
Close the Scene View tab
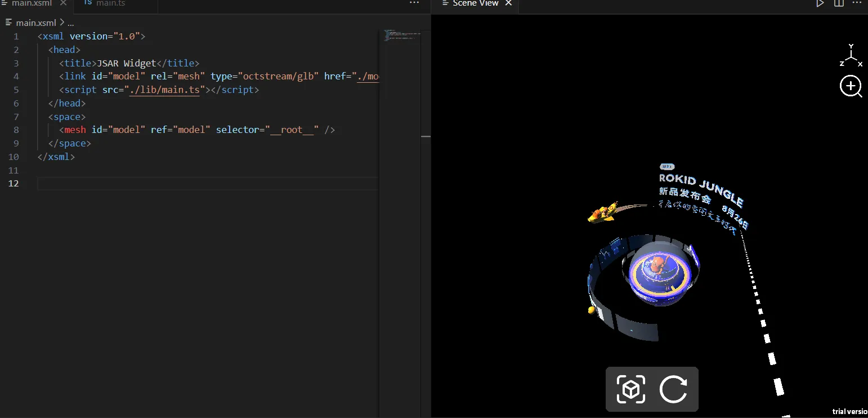[508, 3]
